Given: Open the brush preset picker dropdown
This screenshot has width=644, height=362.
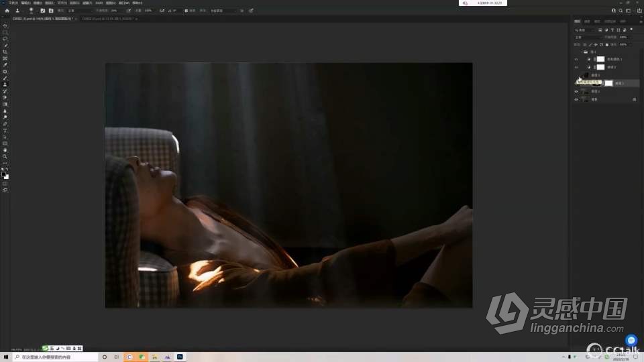Looking at the screenshot, I should tap(32, 11).
